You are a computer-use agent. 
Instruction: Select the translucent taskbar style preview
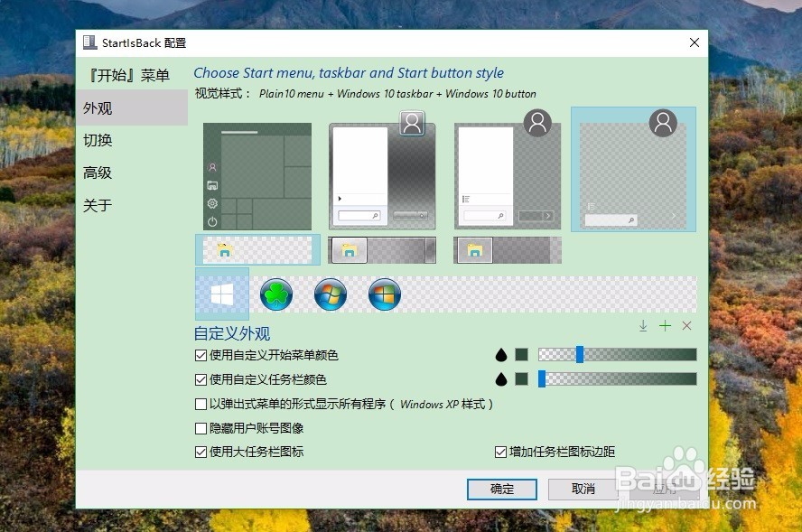coord(256,250)
